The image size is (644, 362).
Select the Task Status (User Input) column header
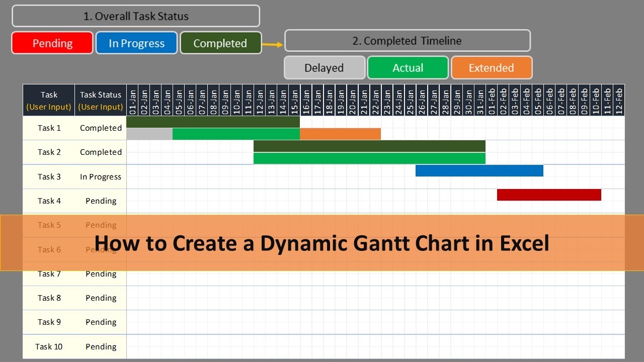pyautogui.click(x=101, y=101)
